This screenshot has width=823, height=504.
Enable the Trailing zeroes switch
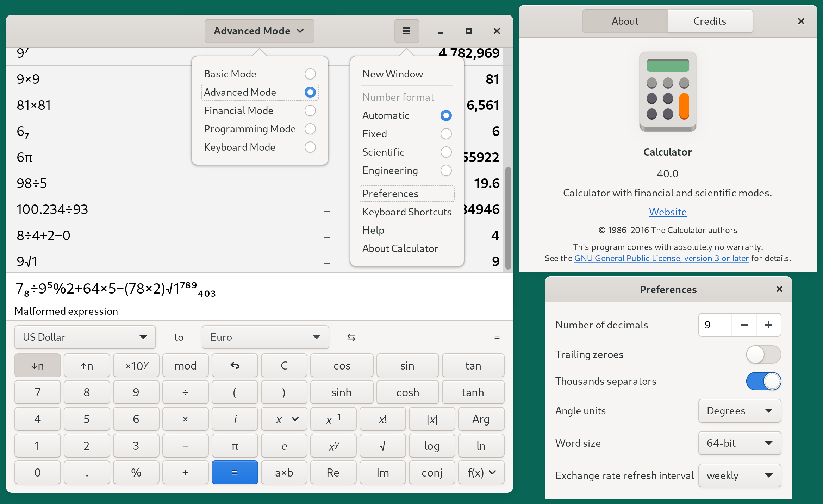(763, 354)
